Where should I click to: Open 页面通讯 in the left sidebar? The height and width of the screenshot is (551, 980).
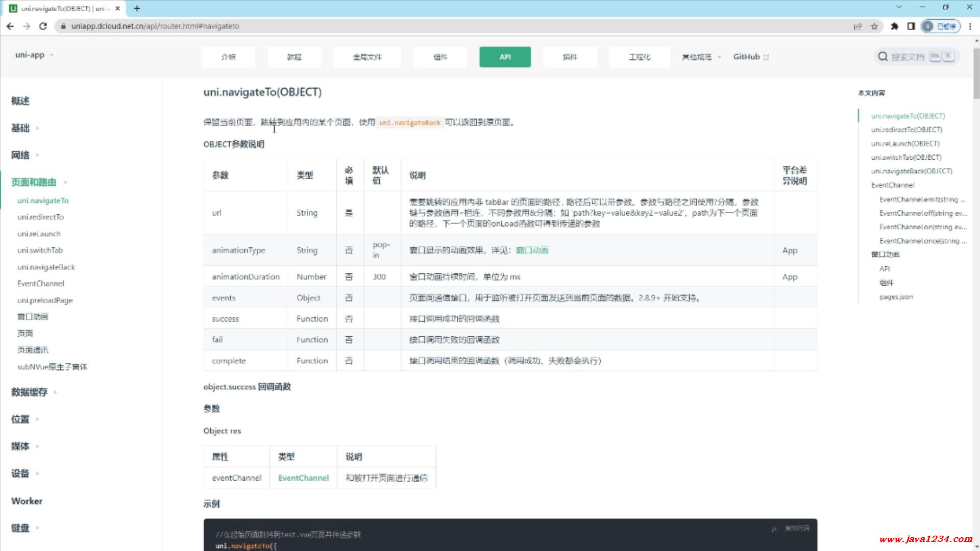(x=33, y=349)
